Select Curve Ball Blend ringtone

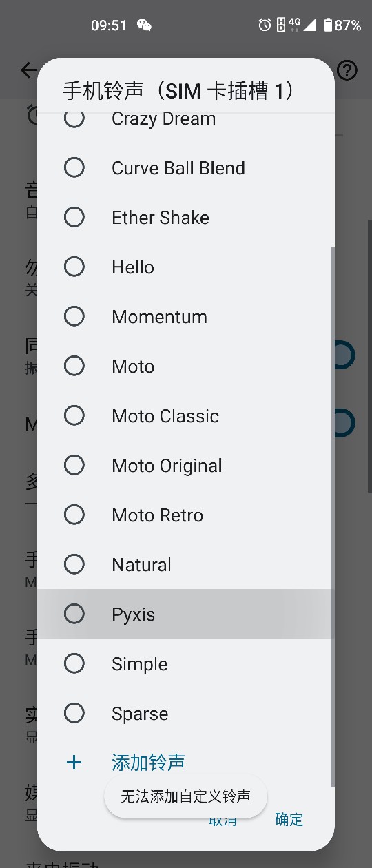coord(184,167)
